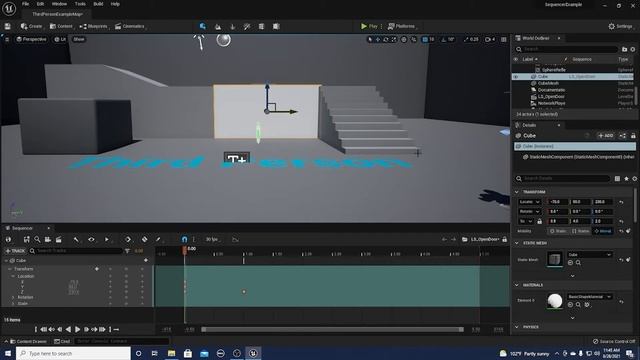Image resolution: width=640 pixels, height=360 pixels.
Task: Set Mobility to Movable
Action: [x=603, y=231]
